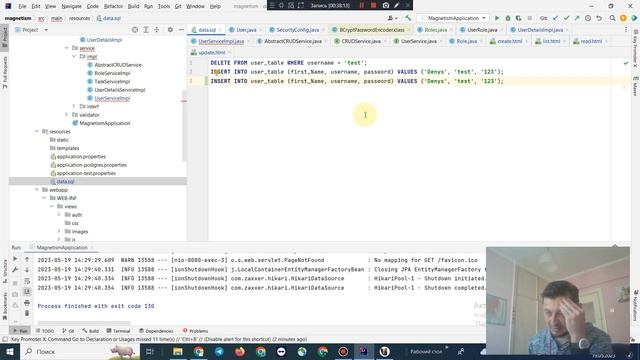Image resolution: width=640 pixels, height=360 pixels.
Task: Expand the auth folder
Action: pos(59,215)
